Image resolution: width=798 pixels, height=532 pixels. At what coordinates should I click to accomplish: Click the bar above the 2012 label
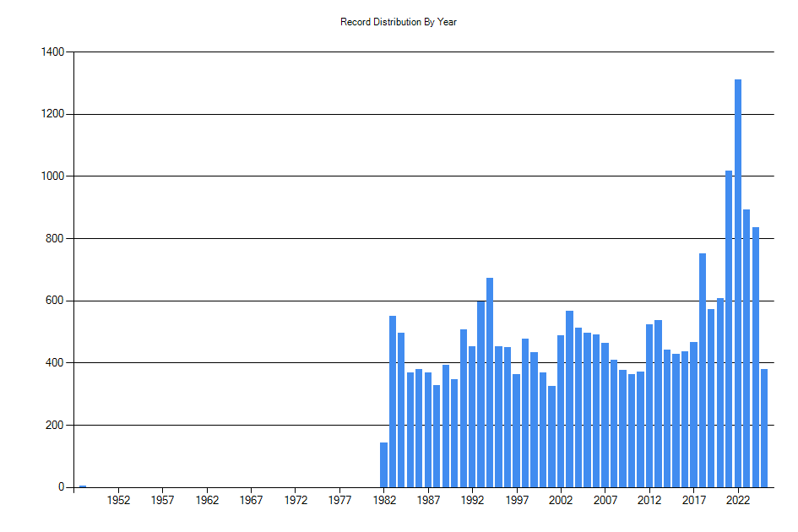(649, 405)
